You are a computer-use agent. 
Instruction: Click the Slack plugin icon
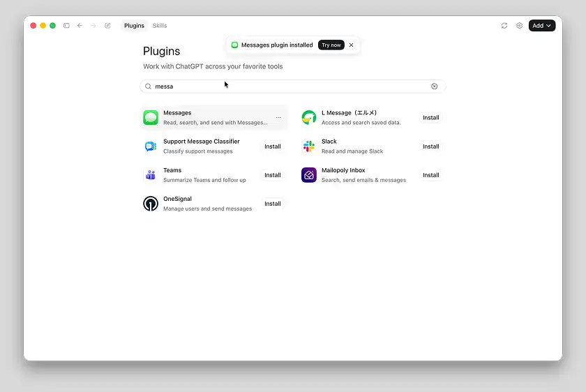coord(309,146)
